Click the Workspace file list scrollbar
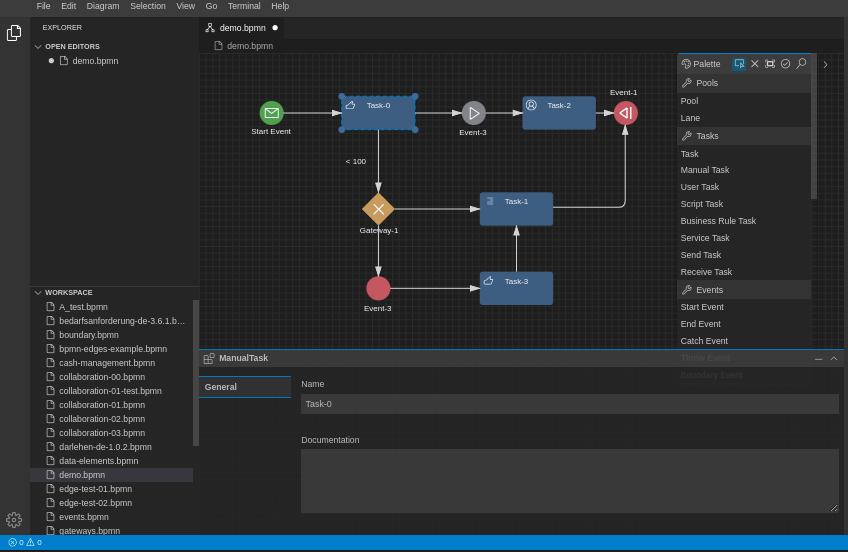The image size is (848, 552). pos(196,373)
